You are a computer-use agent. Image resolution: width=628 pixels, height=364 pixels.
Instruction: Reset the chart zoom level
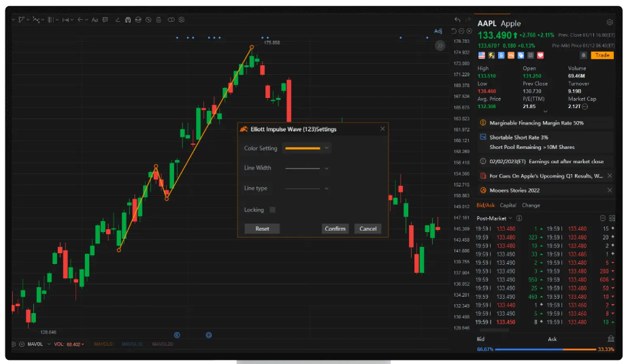click(454, 31)
